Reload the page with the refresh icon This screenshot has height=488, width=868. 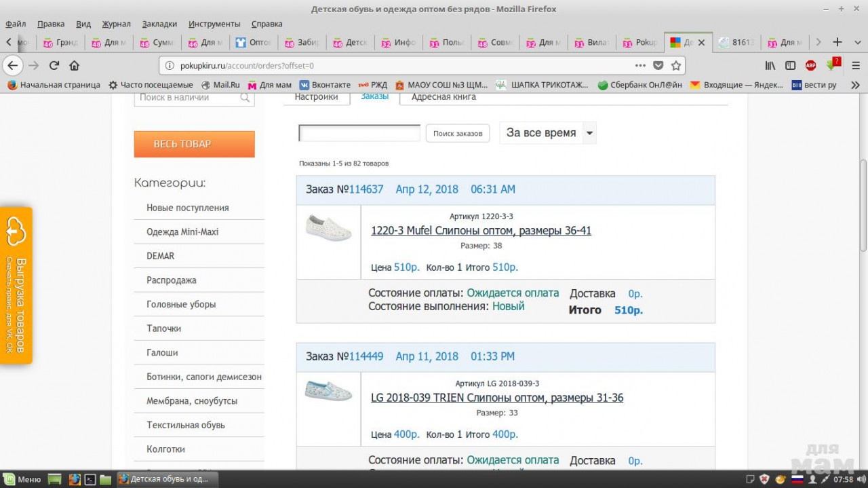click(54, 66)
